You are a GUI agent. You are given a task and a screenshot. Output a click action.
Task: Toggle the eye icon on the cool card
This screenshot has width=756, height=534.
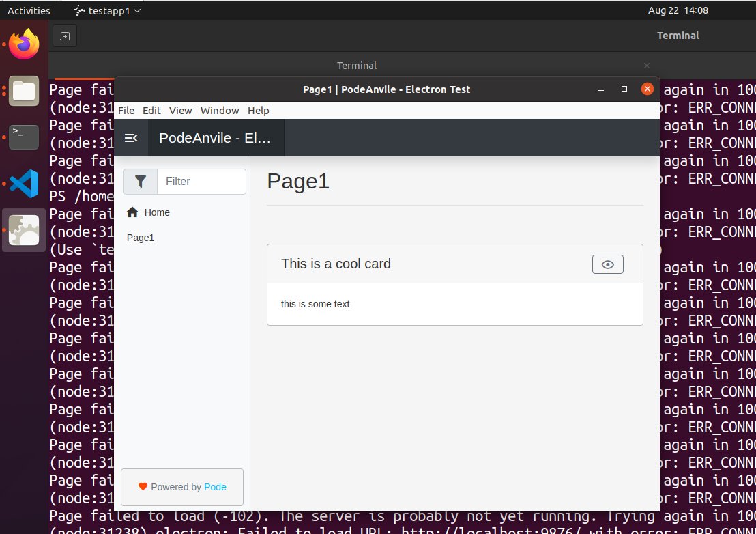pos(607,264)
